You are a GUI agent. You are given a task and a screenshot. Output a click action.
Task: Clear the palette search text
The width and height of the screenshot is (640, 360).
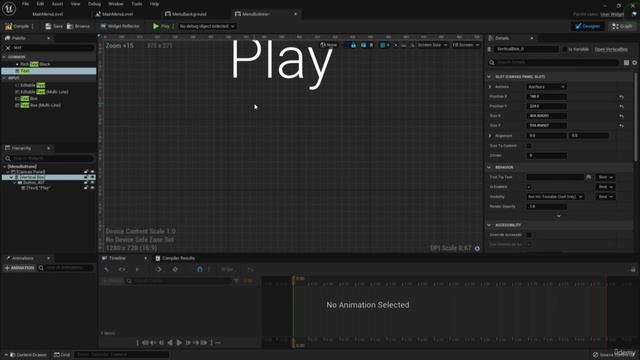click(x=8, y=48)
